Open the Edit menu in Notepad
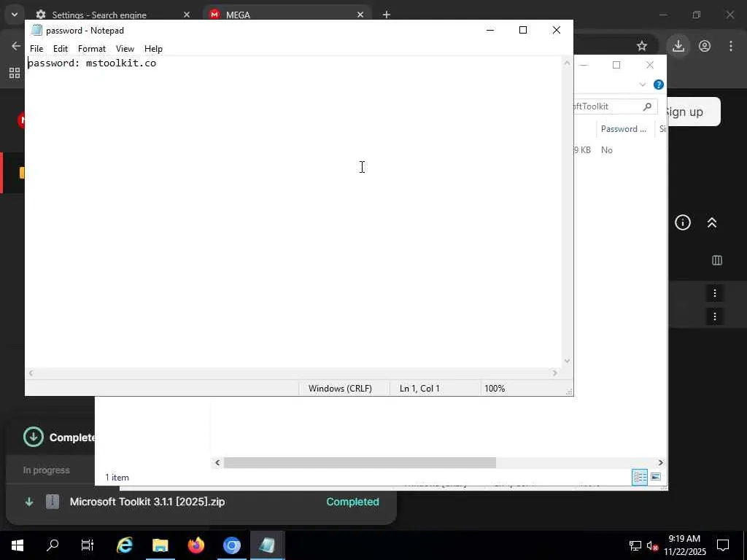Screen dimensions: 747x560 [x=61, y=49]
